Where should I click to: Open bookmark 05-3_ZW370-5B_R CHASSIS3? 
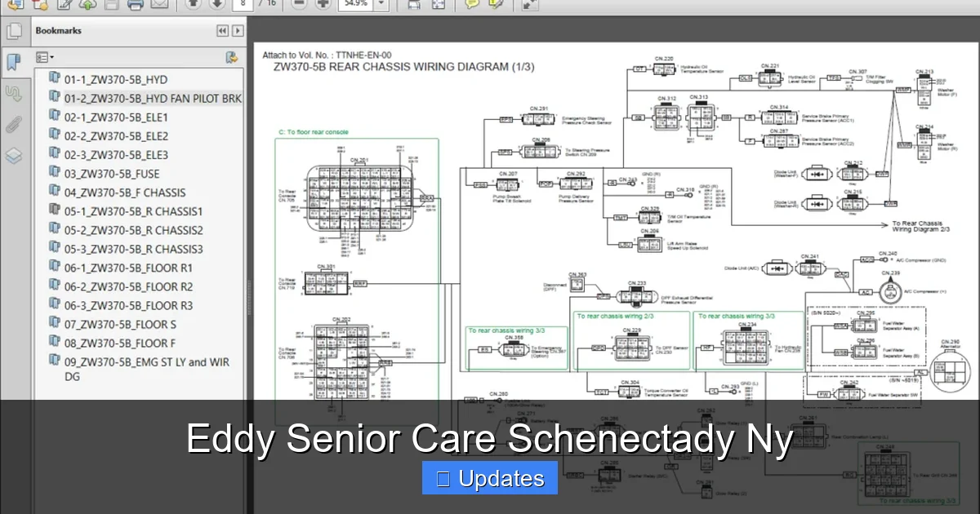[x=134, y=249]
